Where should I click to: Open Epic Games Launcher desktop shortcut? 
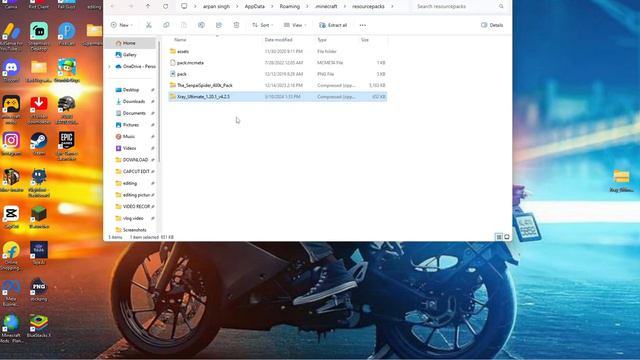[67, 145]
